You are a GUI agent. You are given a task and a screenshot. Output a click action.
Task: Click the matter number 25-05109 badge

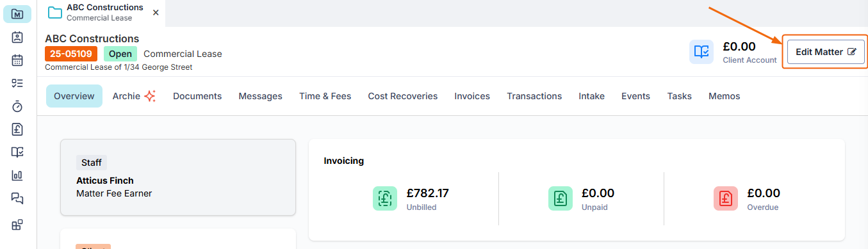pyautogui.click(x=71, y=54)
